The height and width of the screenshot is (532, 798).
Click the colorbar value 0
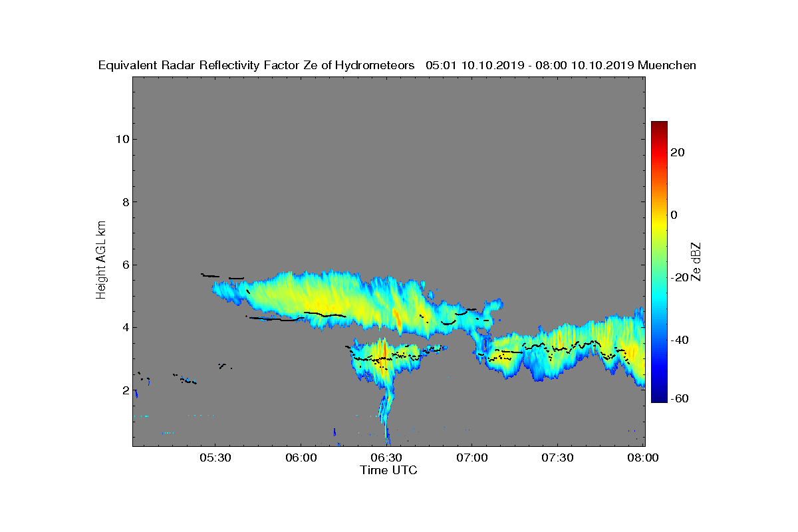point(674,215)
